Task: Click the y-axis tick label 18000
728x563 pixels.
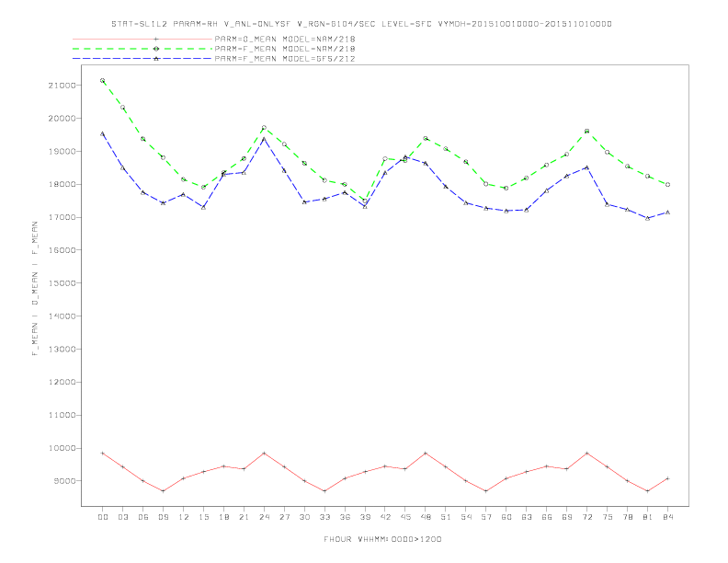Action: point(63,184)
